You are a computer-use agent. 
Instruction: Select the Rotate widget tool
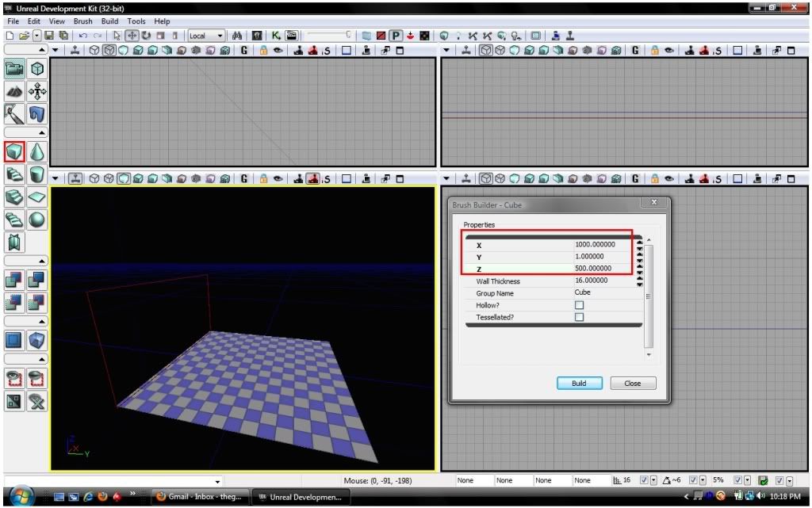[x=147, y=36]
